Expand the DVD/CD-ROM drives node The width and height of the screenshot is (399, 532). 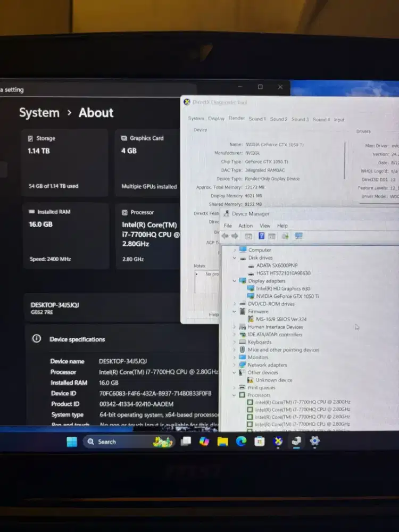point(234,304)
